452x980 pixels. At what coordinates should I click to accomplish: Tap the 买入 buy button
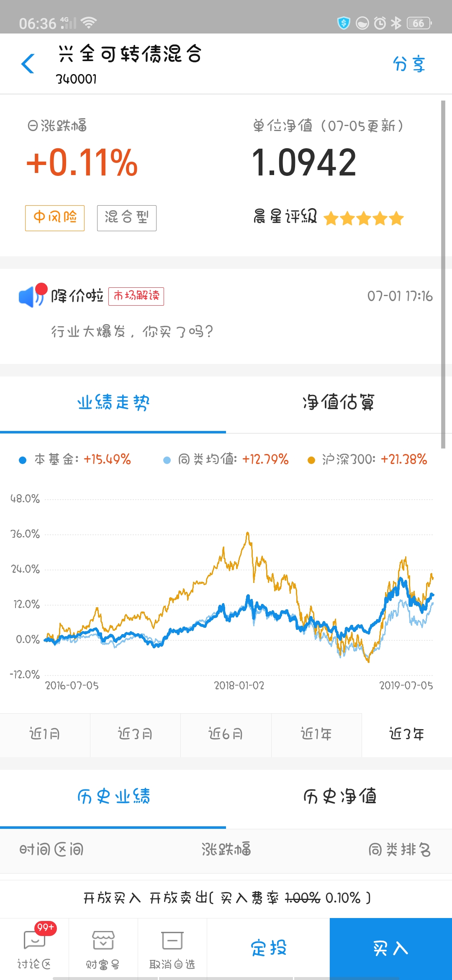391,948
